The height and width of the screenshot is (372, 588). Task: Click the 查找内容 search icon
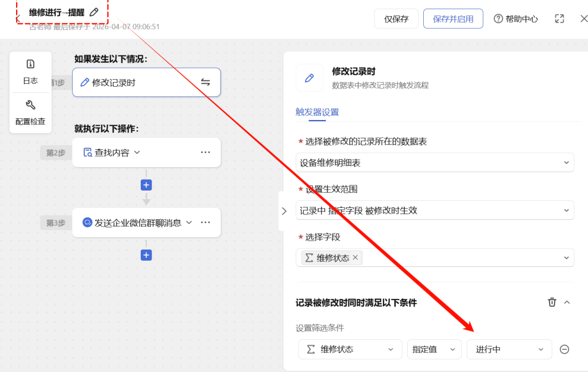pyautogui.click(x=88, y=152)
